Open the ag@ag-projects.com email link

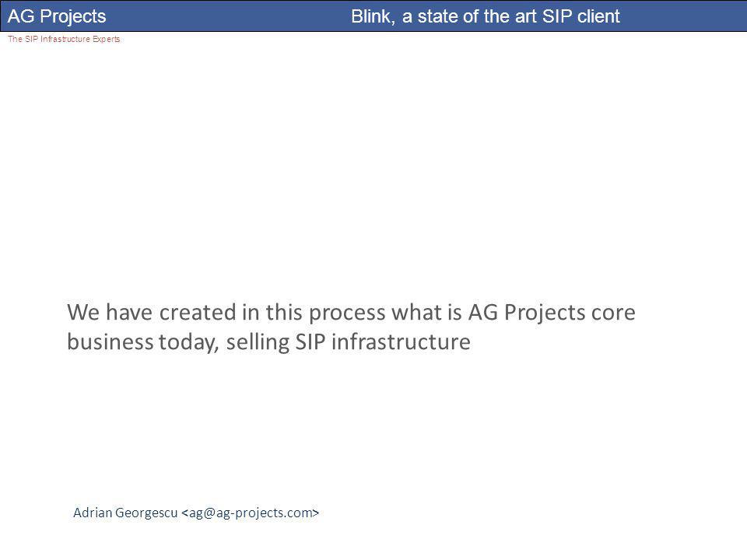pyautogui.click(x=250, y=513)
